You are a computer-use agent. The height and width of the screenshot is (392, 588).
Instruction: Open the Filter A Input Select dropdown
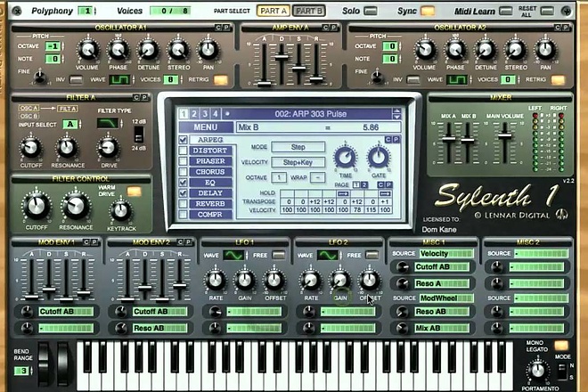tap(70, 124)
